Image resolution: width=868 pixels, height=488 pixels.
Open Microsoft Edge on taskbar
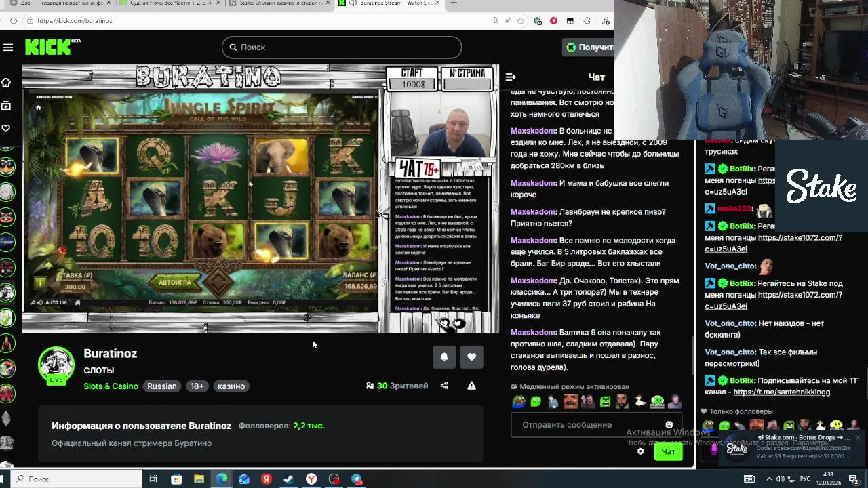221,479
